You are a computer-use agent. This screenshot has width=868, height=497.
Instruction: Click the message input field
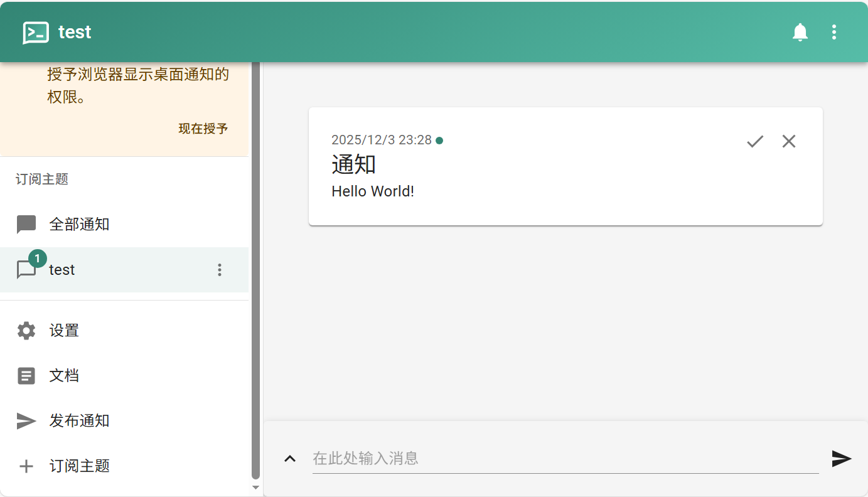[565, 459]
